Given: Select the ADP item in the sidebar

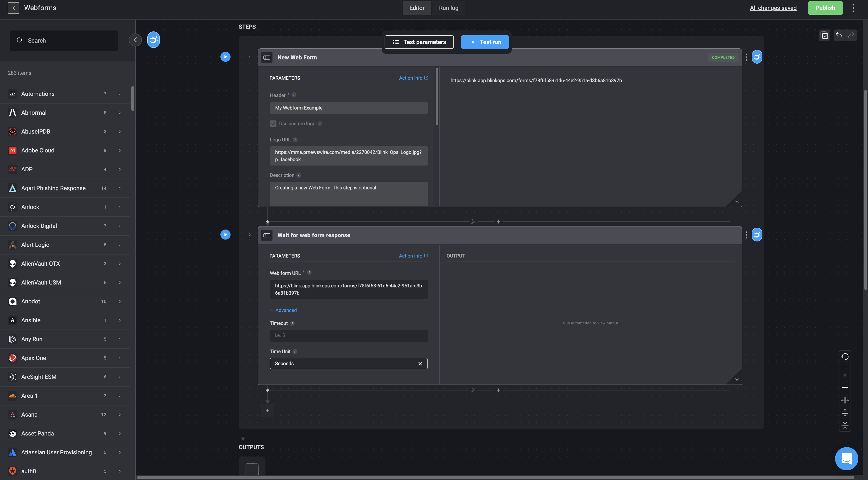Looking at the screenshot, I should (x=65, y=169).
